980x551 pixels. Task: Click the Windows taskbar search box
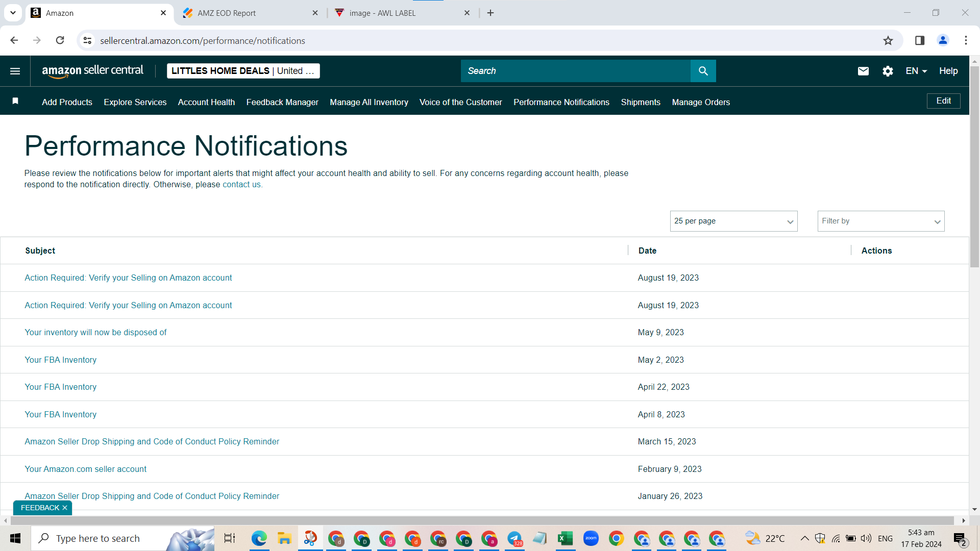[122, 538]
